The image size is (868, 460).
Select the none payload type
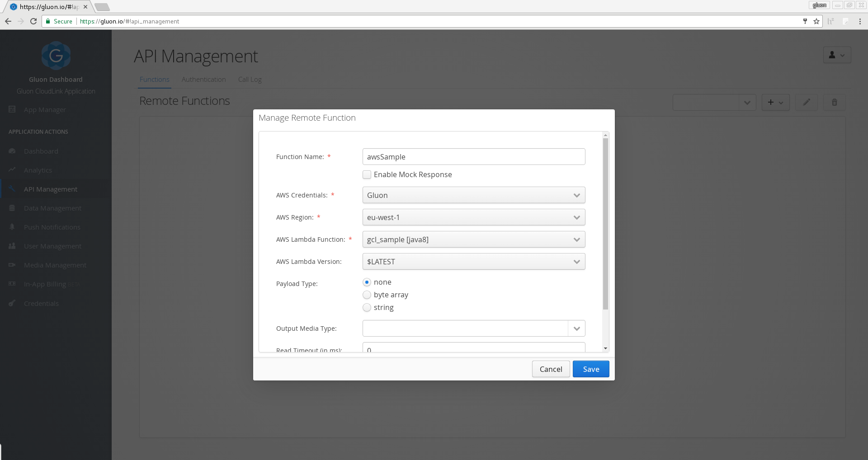[367, 282]
